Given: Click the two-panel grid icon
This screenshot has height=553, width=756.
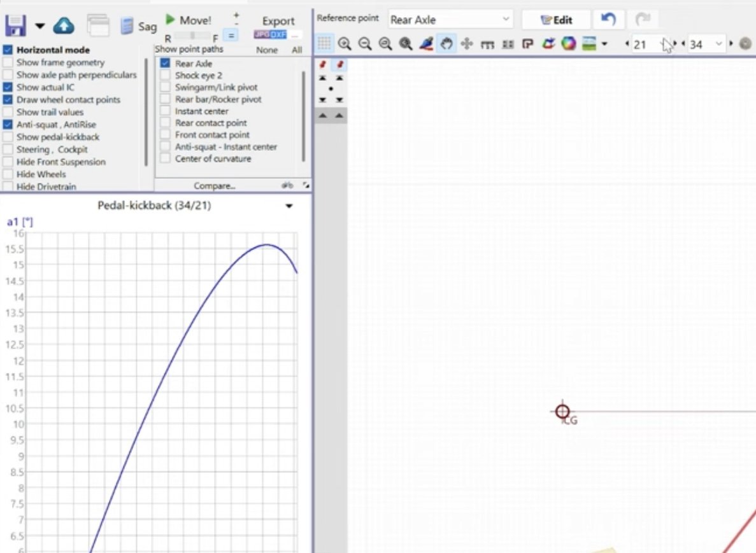Looking at the screenshot, I should click(x=508, y=45).
